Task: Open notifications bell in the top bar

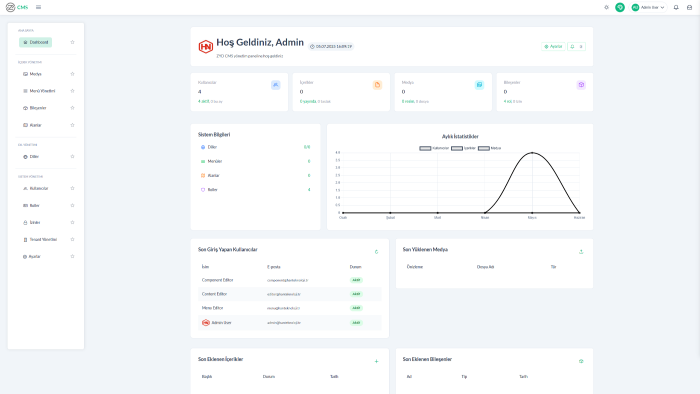Action: coord(676,7)
